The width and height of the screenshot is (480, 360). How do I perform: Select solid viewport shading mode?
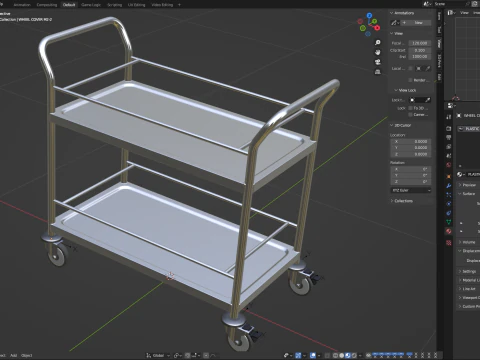tap(342, 355)
